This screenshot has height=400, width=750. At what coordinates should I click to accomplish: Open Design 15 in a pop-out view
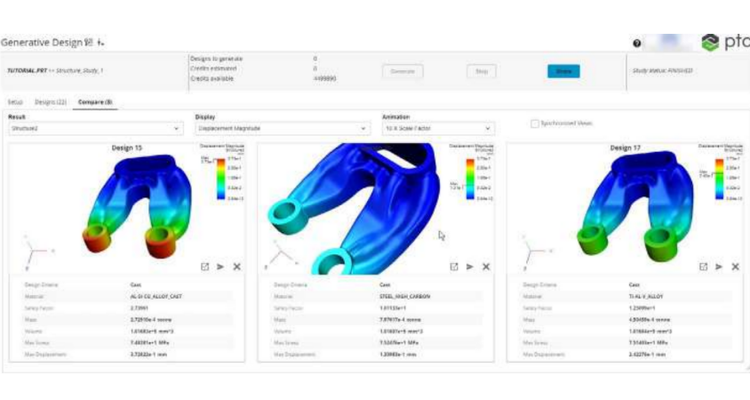coord(204,267)
